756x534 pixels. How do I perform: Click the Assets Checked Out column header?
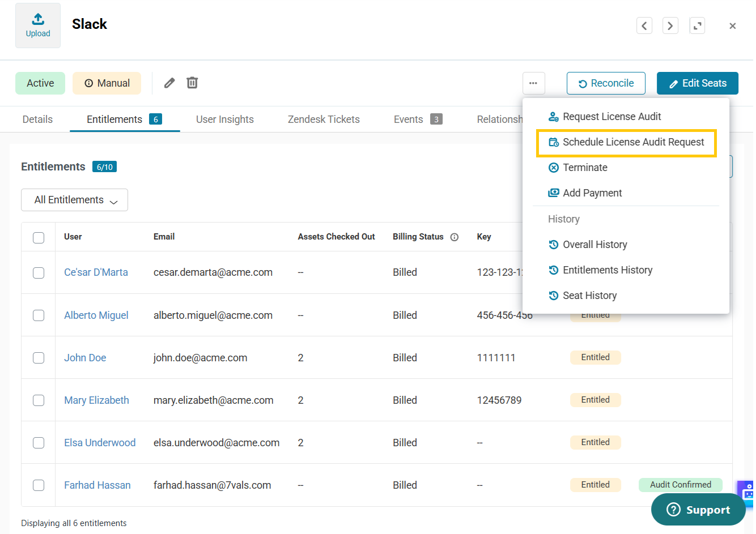coord(337,237)
